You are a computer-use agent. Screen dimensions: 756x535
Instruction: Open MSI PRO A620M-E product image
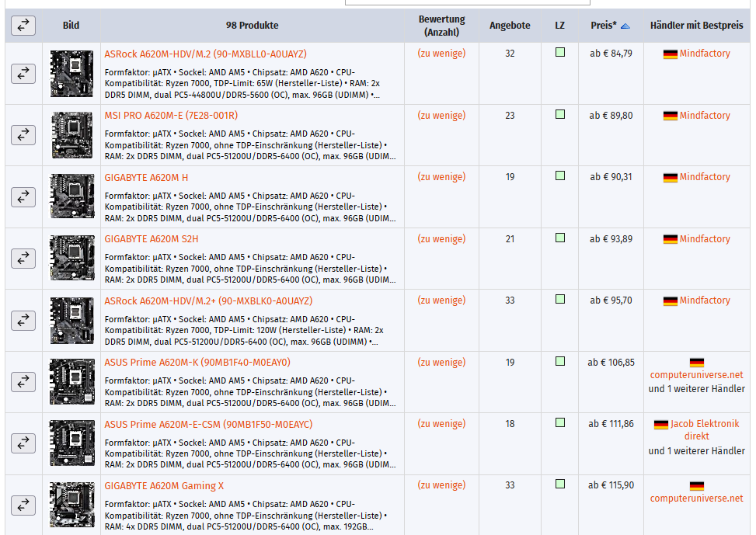(71, 135)
